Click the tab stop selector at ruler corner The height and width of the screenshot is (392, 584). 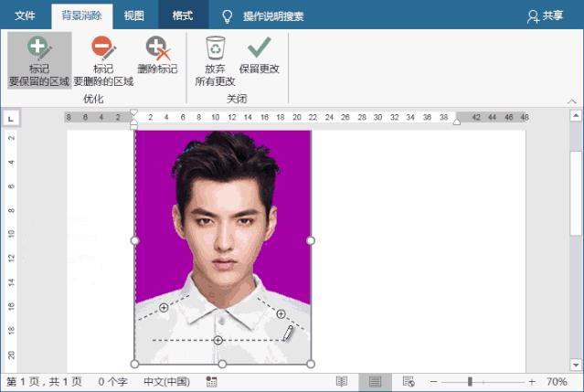[x=10, y=118]
